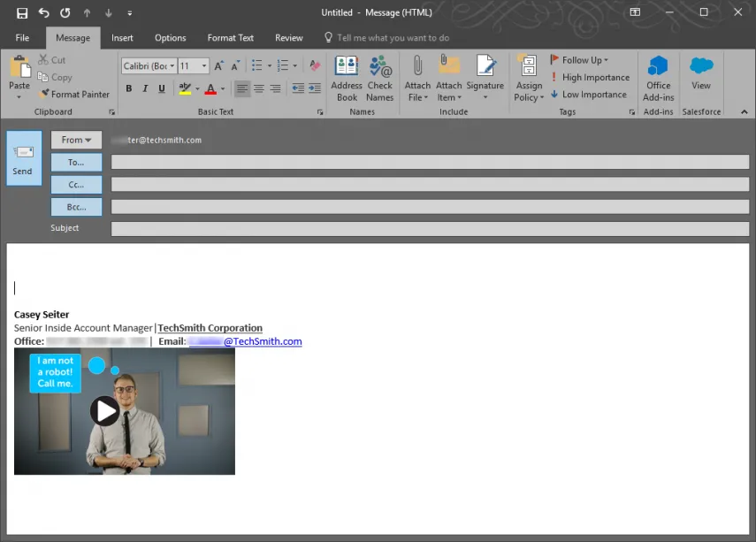
Task: Mark message as Low Importance
Action: pos(588,95)
